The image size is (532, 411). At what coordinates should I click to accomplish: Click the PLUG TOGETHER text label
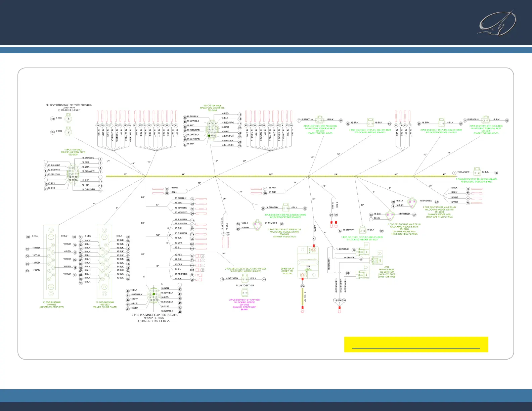coord(245,285)
